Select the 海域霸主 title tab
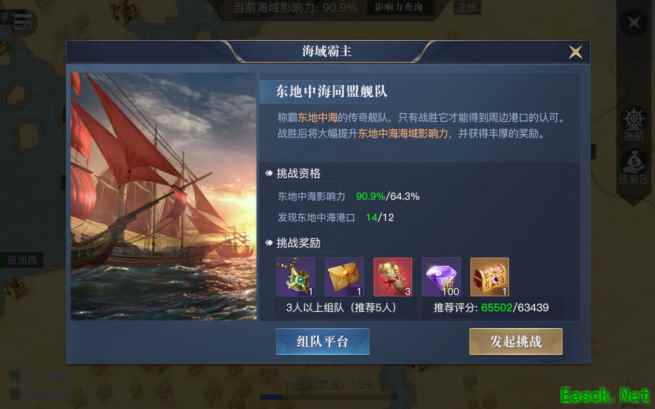This screenshot has height=409, width=655. 327,51
